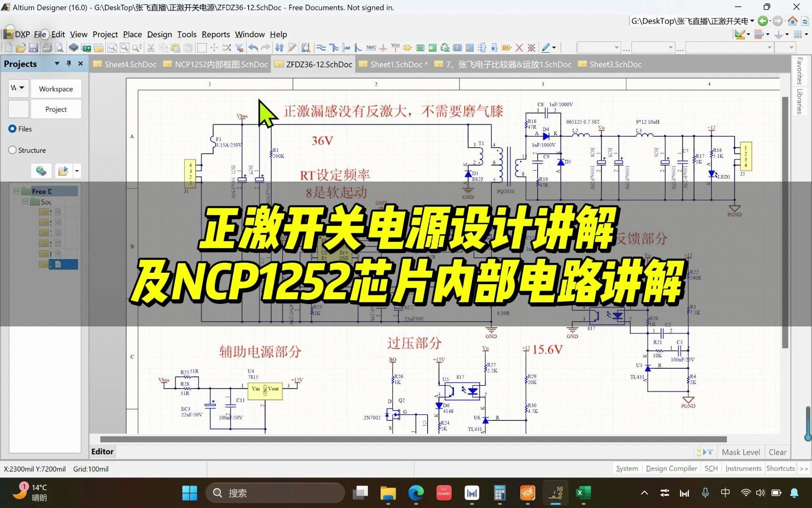Viewport: 812px width, 508px height.
Task: Select the Files radio button
Action: click(x=12, y=128)
